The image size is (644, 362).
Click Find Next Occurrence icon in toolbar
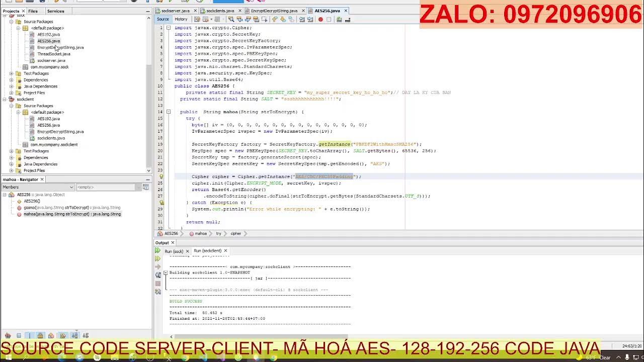248,19
